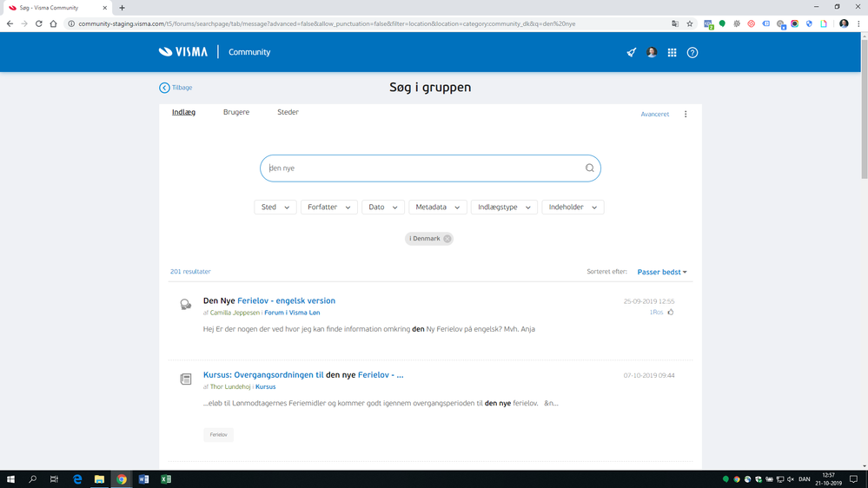Screen dimensions: 868x488
Task: Open author Camilla Jeppesen profile
Action: (235, 313)
